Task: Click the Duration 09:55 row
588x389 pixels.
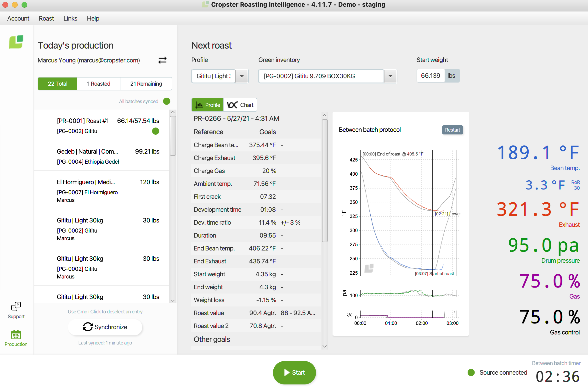Action: click(x=256, y=235)
